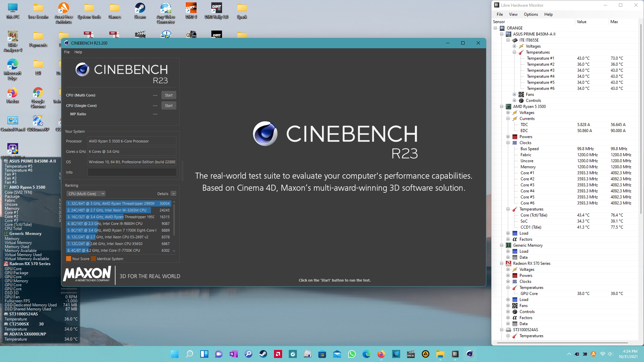Start the CPU Multi Core test
Viewport: 644px width, 362px height.
(x=169, y=95)
